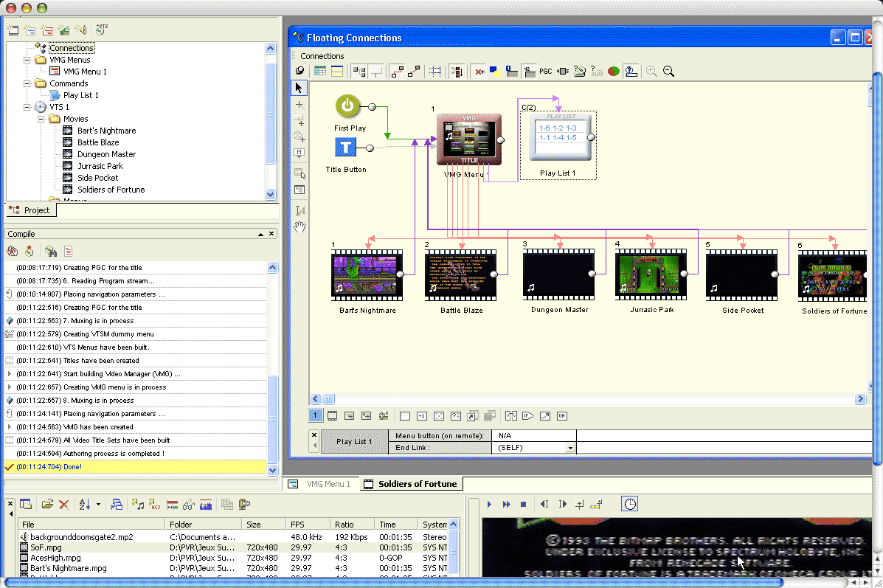Select Connections in the project tree
Image resolution: width=883 pixels, height=588 pixels.
72,48
